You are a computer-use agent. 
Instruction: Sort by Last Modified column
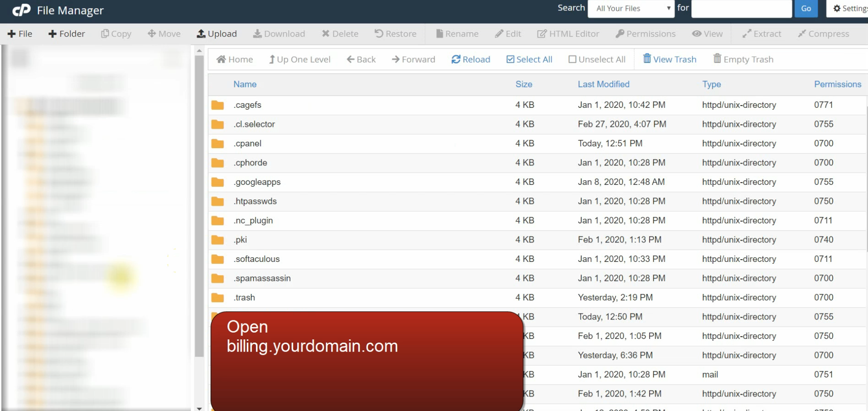click(x=603, y=84)
